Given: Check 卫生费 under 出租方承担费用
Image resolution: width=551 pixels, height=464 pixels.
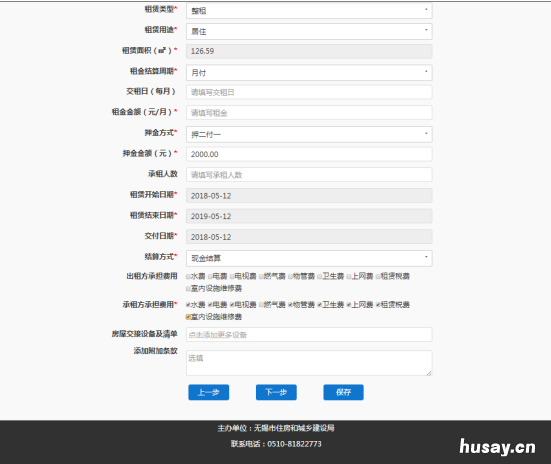Looking at the screenshot, I should (x=319, y=277).
